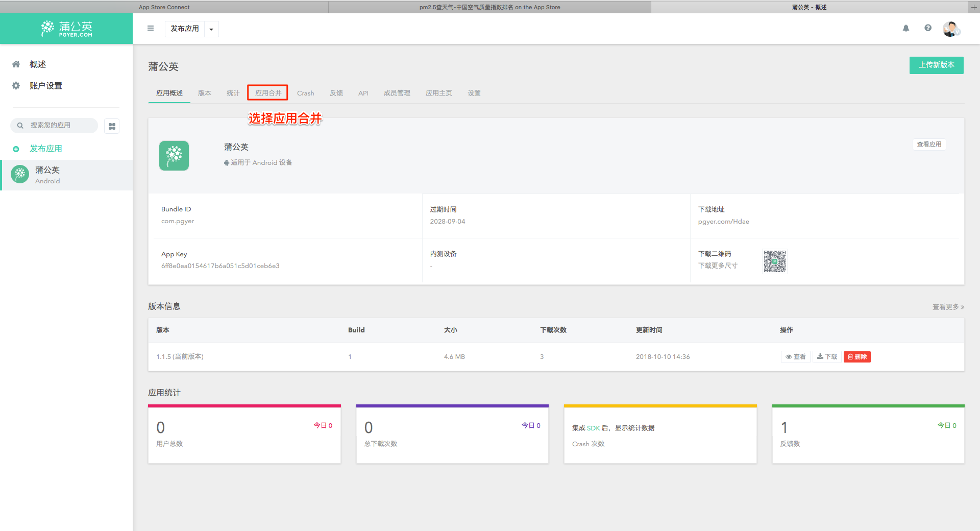
Task: Open the help question mark icon
Action: (x=928, y=29)
